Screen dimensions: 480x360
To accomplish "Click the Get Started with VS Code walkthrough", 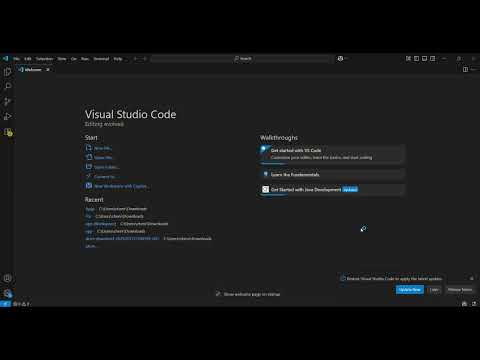I will coord(332,154).
